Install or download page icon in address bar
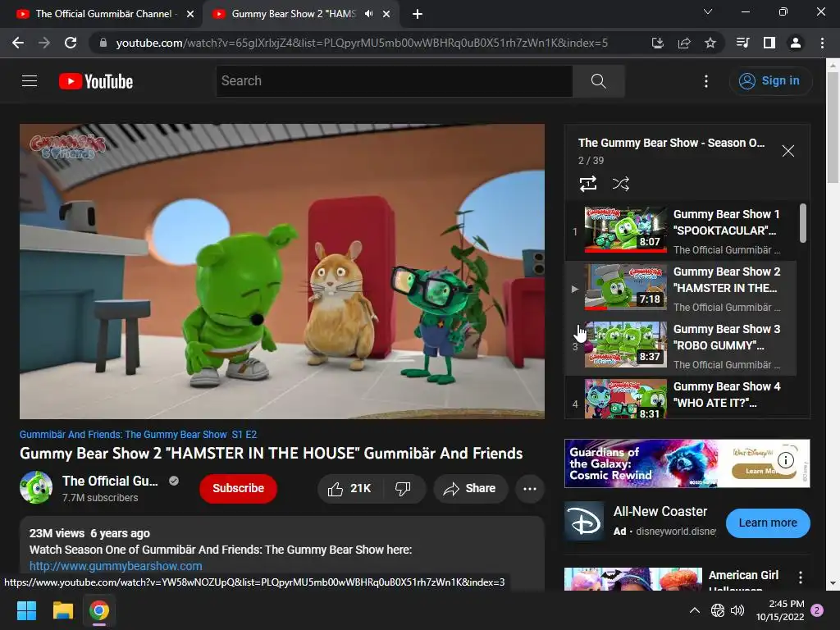 tap(658, 43)
